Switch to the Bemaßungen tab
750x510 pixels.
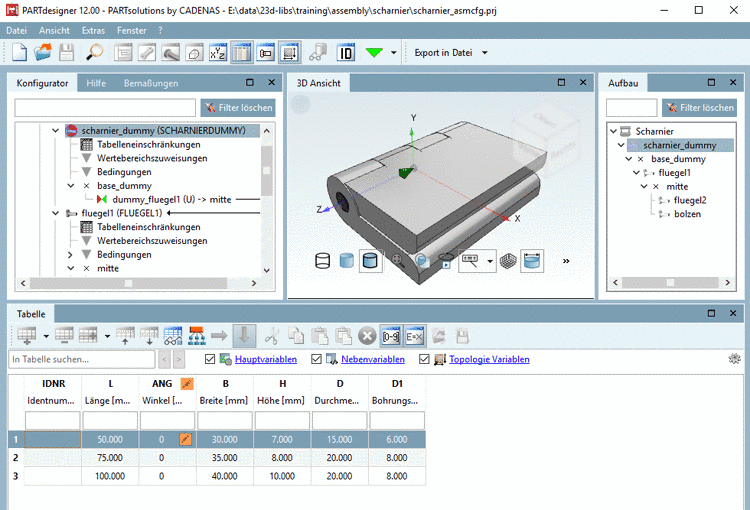(x=151, y=83)
